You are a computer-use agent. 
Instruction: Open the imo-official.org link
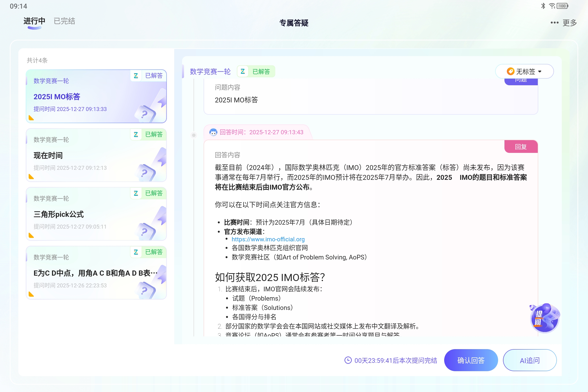268,239
